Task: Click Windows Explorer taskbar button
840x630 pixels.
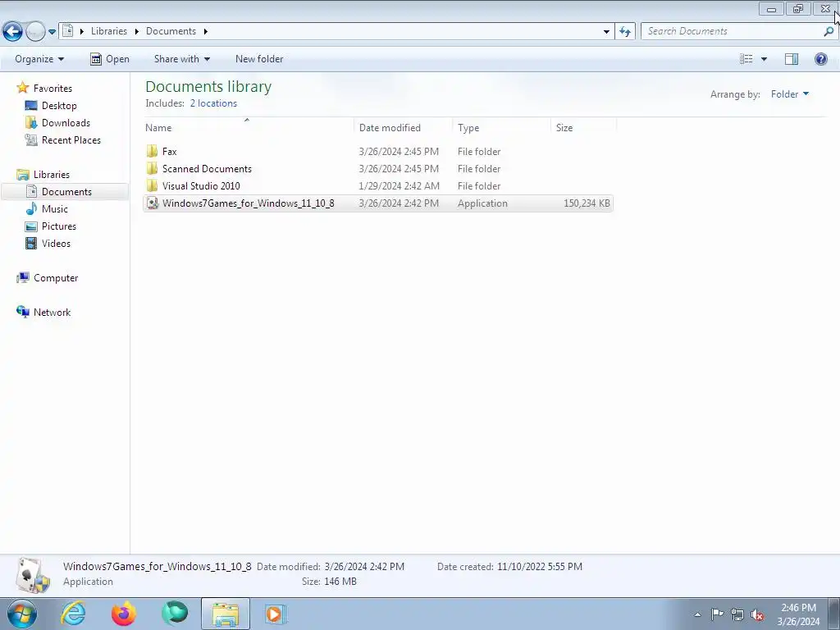Action: click(226, 614)
